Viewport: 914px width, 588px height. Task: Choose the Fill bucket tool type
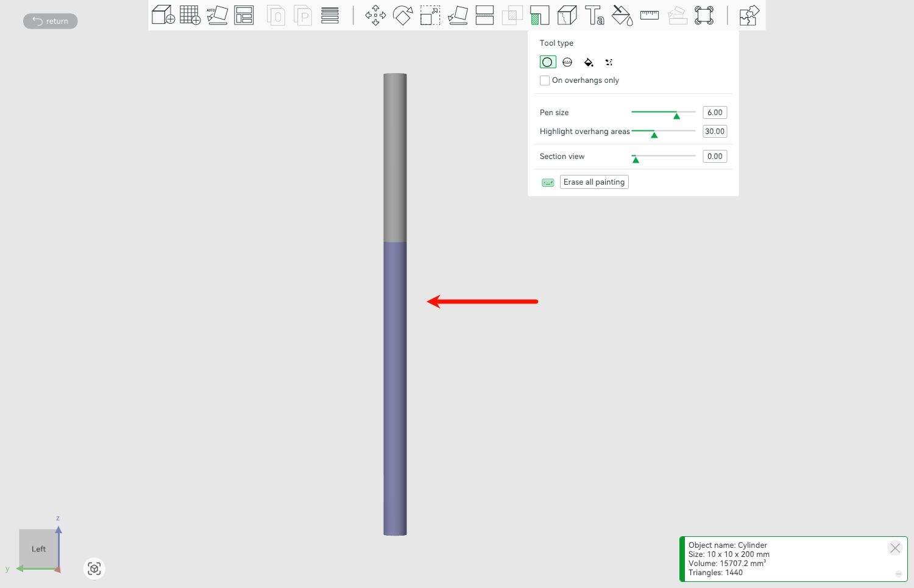pyautogui.click(x=589, y=62)
